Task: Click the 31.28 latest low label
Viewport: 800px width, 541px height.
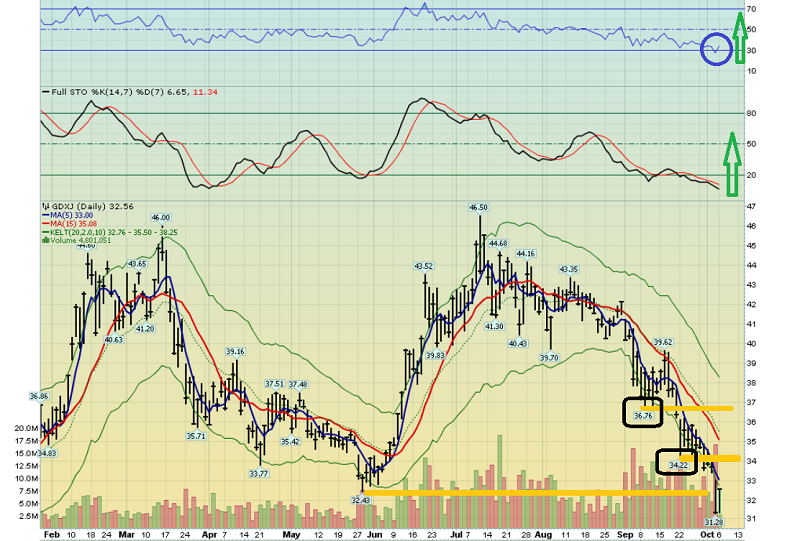Action: [714, 522]
